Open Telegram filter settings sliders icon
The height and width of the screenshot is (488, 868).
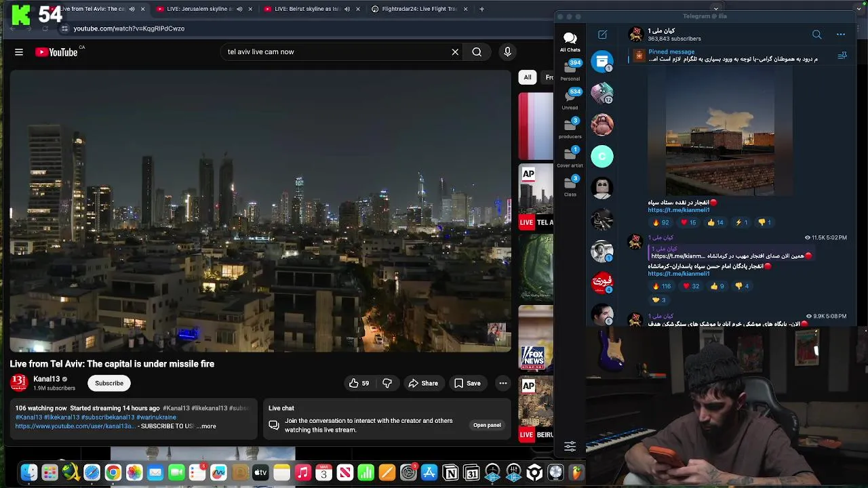[x=570, y=446]
